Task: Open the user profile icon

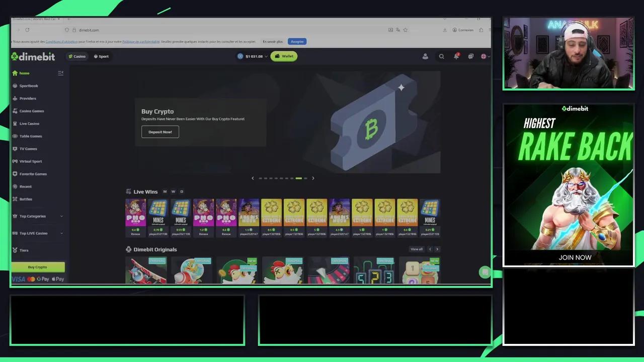Action: point(425,56)
